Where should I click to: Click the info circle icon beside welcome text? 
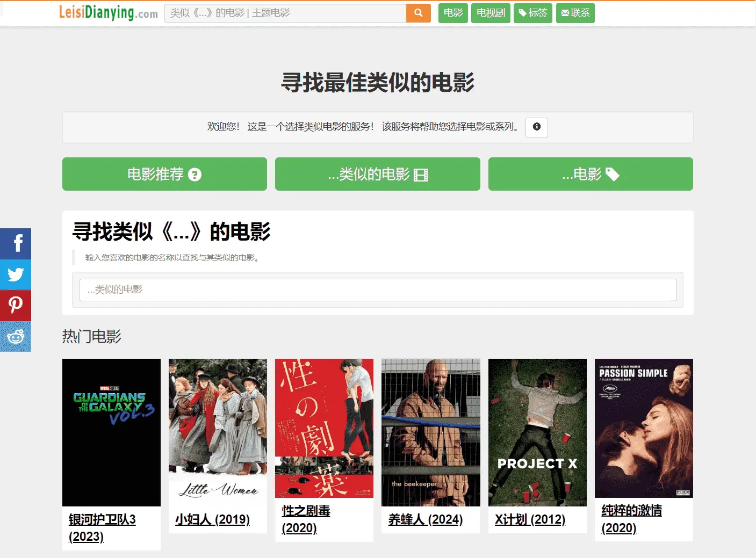click(x=536, y=127)
